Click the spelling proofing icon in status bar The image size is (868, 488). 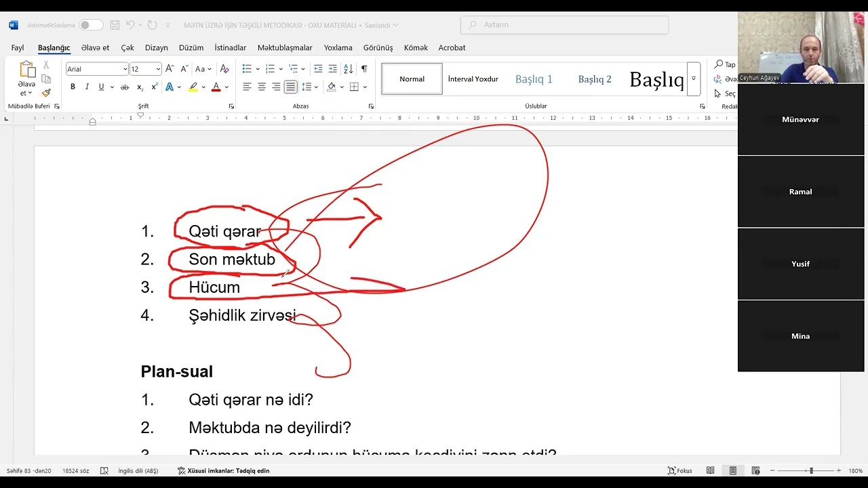pyautogui.click(x=104, y=470)
